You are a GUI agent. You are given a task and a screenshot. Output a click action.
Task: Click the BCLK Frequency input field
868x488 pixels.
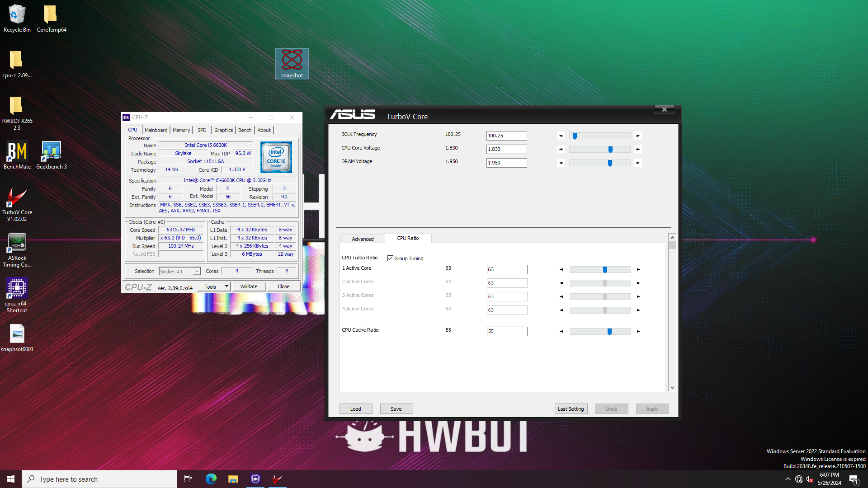507,136
